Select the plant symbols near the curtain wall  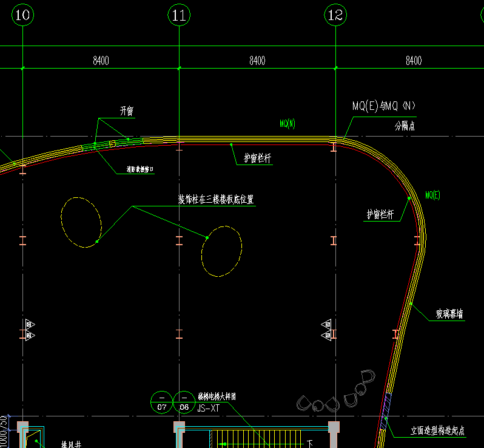point(336,391)
